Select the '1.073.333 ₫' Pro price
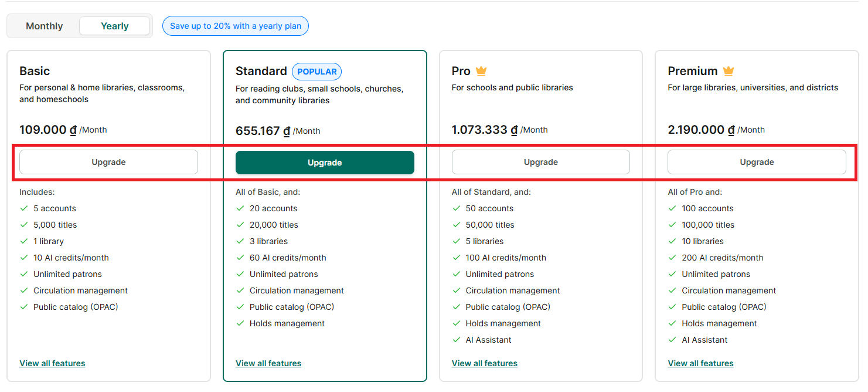This screenshot has width=868, height=392. [485, 130]
